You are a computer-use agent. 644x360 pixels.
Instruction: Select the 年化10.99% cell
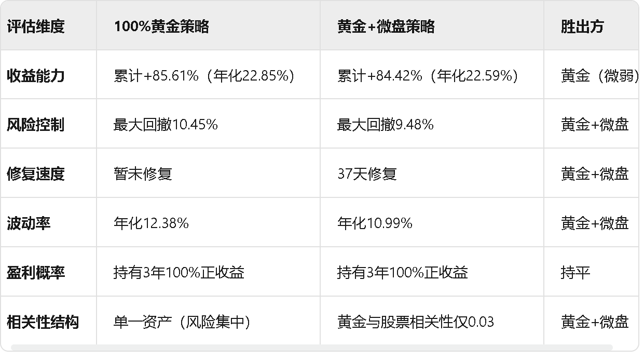[x=432, y=223]
